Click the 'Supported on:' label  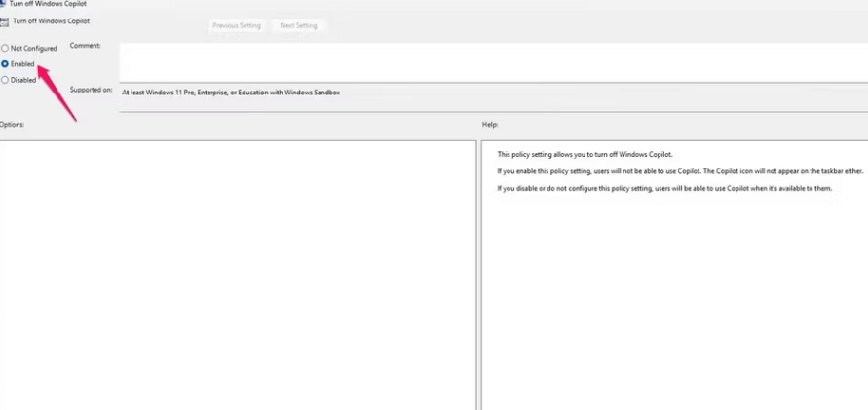(92, 90)
